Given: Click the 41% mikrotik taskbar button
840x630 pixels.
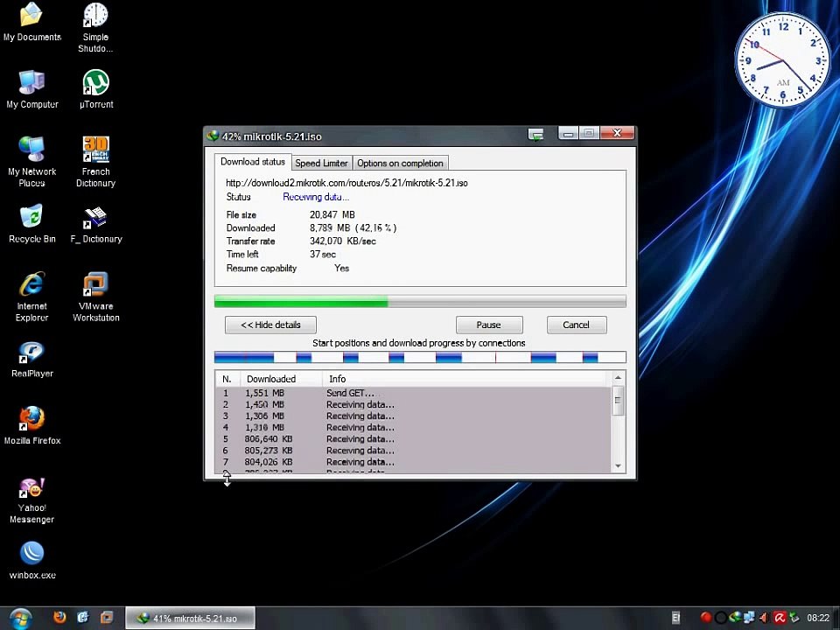Looking at the screenshot, I should point(190,619).
